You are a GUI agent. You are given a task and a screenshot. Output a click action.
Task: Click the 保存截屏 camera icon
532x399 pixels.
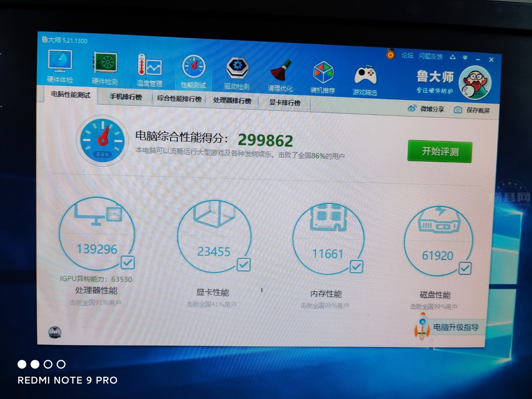coord(458,110)
